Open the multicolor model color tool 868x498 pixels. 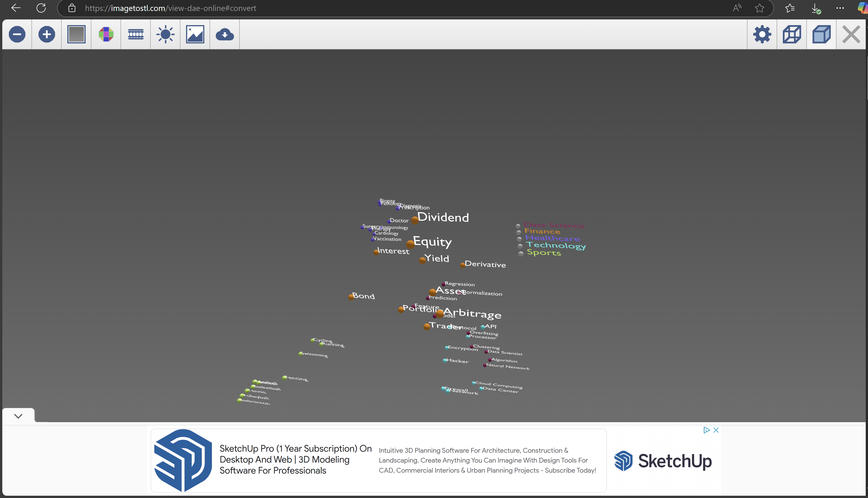(106, 34)
